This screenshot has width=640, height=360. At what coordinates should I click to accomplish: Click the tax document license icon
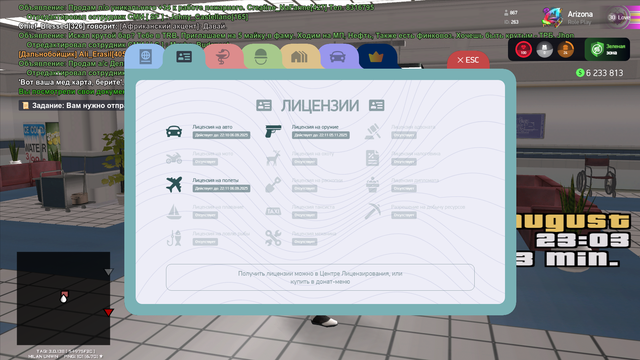(372, 158)
